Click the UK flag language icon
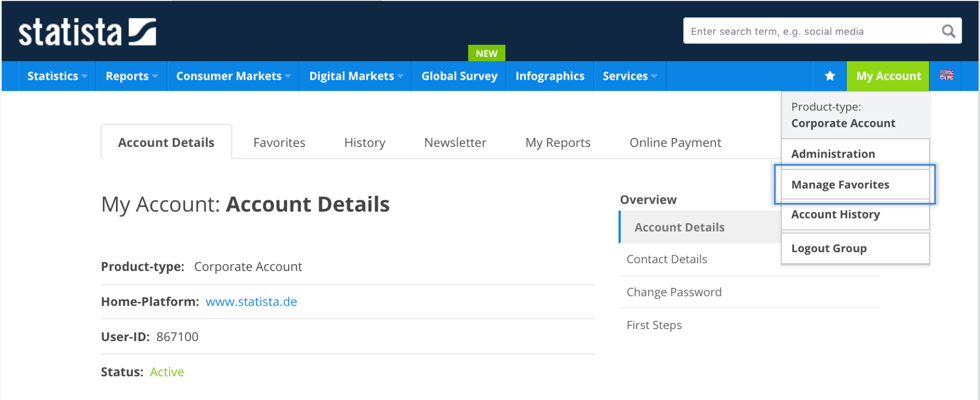Image resolution: width=980 pixels, height=400 pixels. (946, 76)
